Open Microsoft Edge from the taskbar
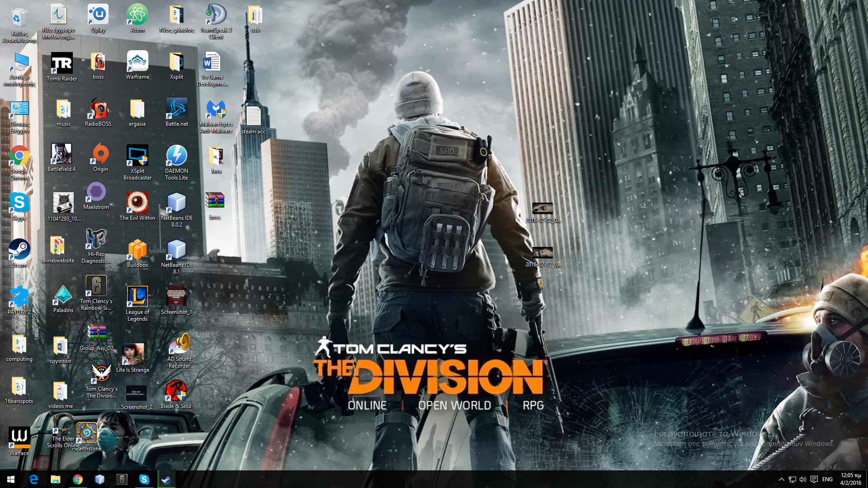868x488 pixels. [33, 479]
